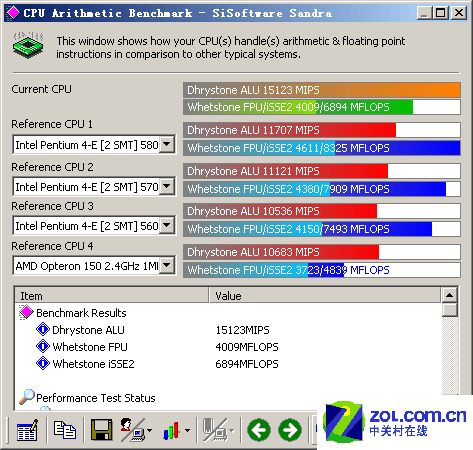The width and height of the screenshot is (473, 450).
Task: Click the 4009MFLOPS value cell
Action: tap(247, 347)
